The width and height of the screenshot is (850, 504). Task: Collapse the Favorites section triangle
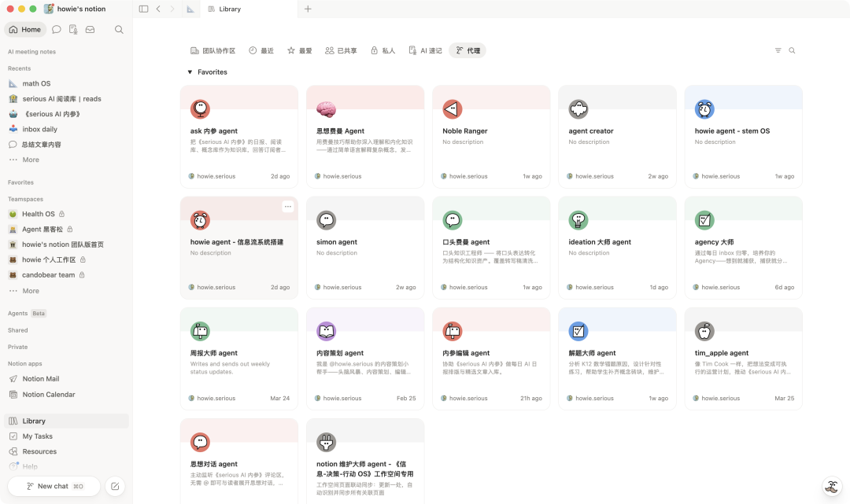pos(190,72)
